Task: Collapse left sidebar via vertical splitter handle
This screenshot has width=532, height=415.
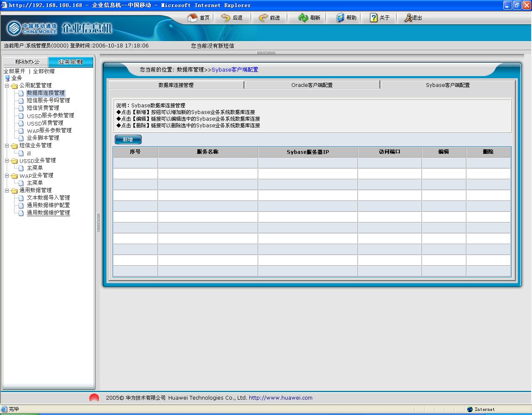Action: coord(98,222)
